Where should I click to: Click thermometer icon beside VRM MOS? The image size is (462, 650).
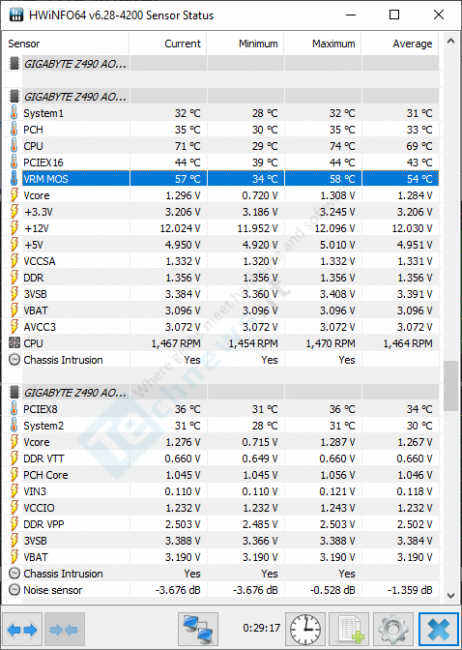[14, 179]
